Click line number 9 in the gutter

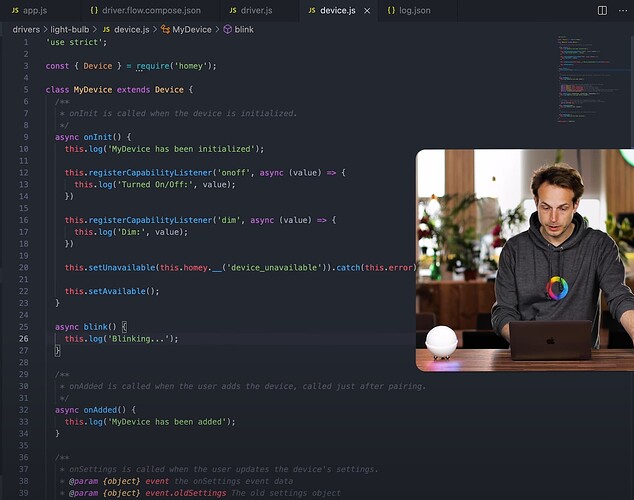(26, 137)
